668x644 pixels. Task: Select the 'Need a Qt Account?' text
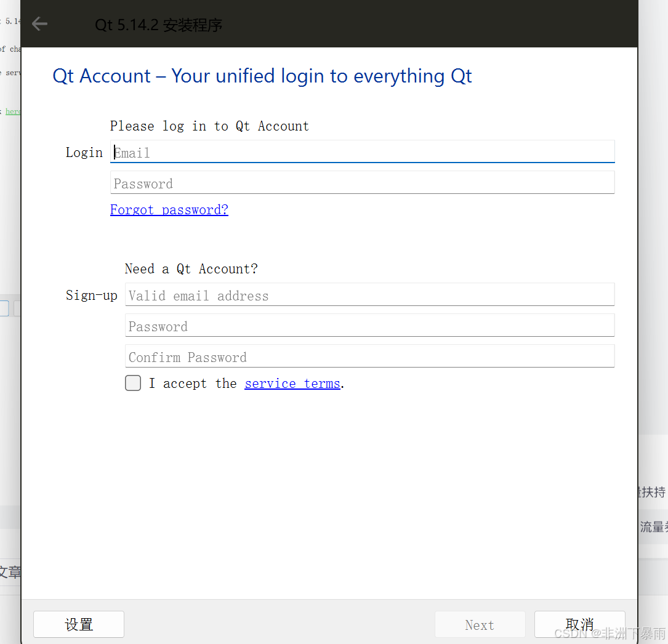click(191, 269)
